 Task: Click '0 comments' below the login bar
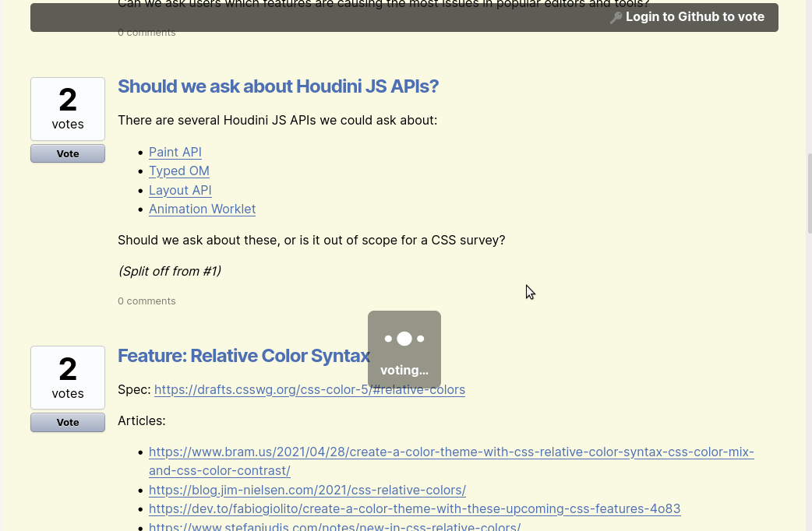[147, 33]
